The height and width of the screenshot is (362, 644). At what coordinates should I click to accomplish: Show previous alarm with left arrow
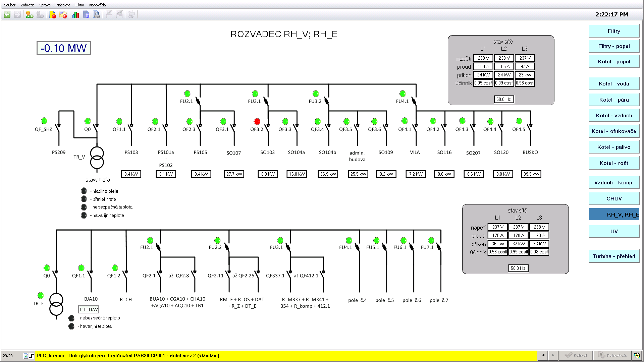point(543,355)
